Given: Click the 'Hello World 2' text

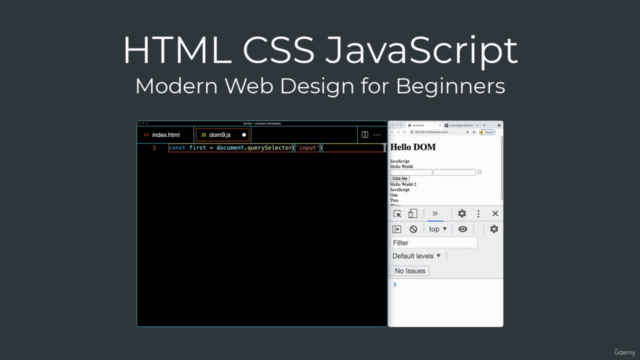Looking at the screenshot, I should click(x=403, y=184).
